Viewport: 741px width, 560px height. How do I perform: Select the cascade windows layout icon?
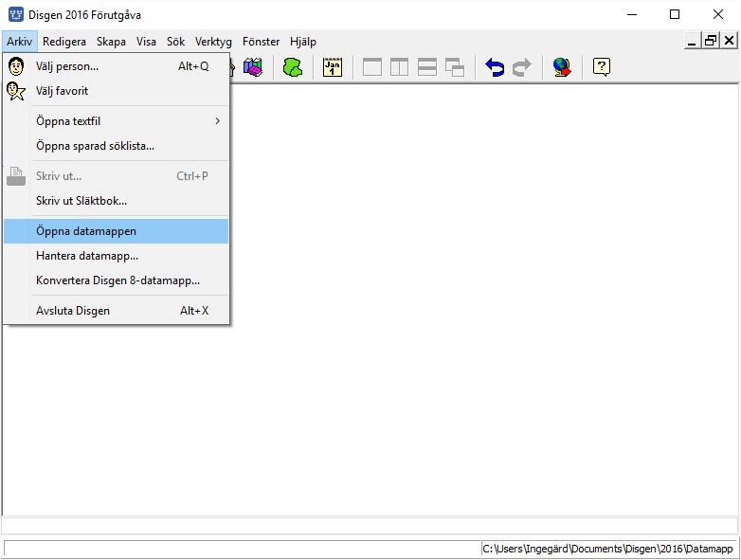tap(455, 67)
